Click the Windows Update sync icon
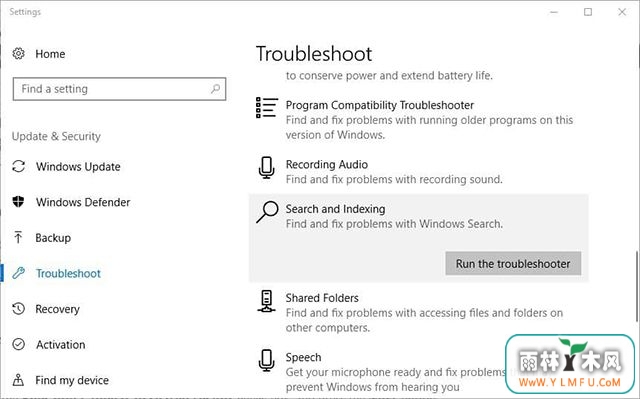The width and height of the screenshot is (640, 399). 18,166
